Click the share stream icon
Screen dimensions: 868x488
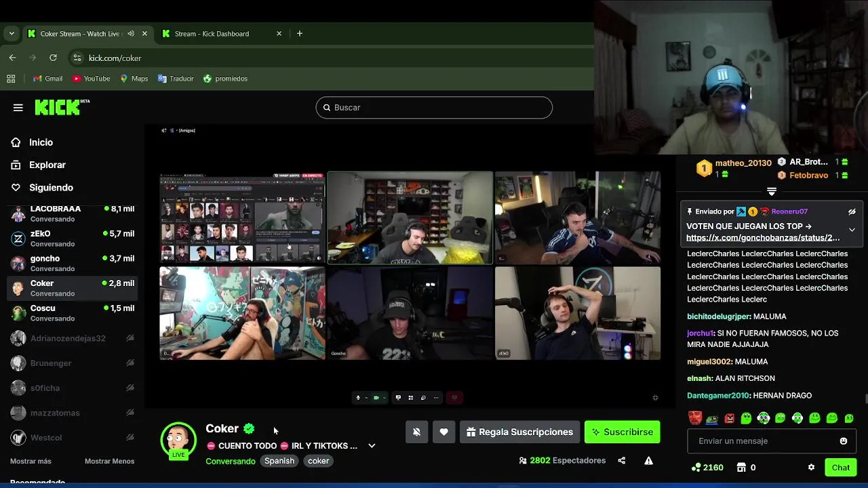coord(621,461)
